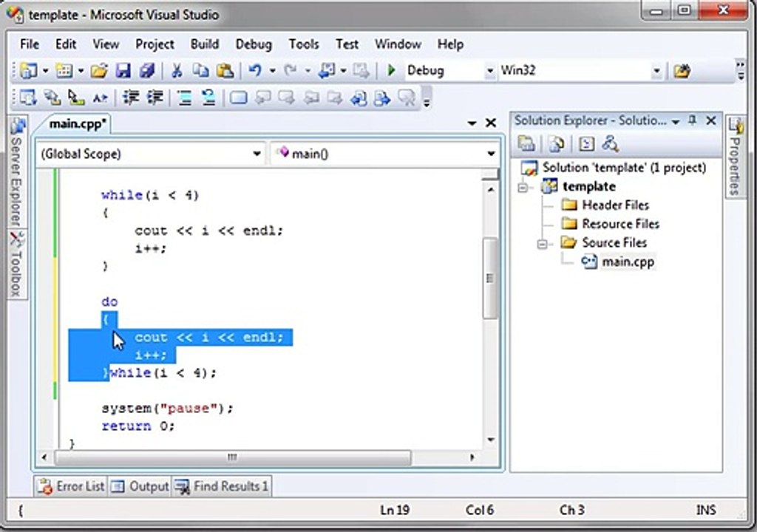Open the New Project dropdown arrow

(45, 71)
